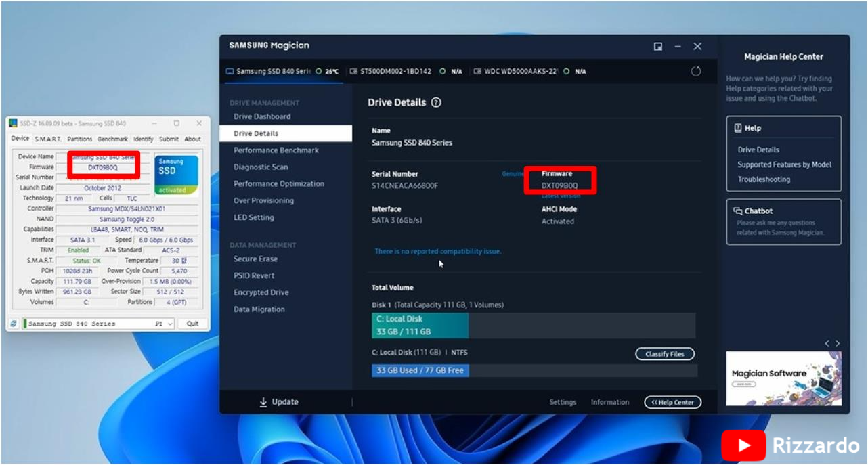Open Information in Magician footer
Screen dimensions: 868x465
pyautogui.click(x=610, y=402)
